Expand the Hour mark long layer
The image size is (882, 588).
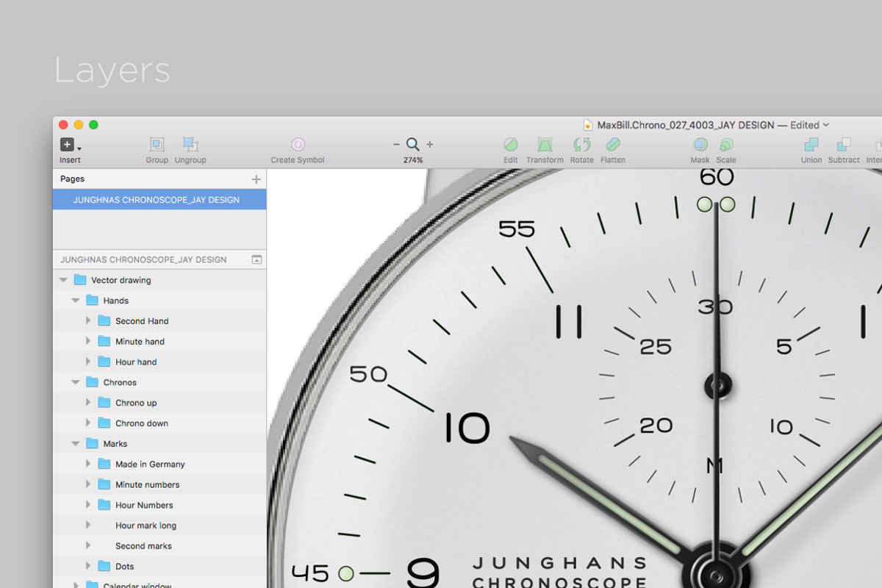pyautogui.click(x=87, y=526)
